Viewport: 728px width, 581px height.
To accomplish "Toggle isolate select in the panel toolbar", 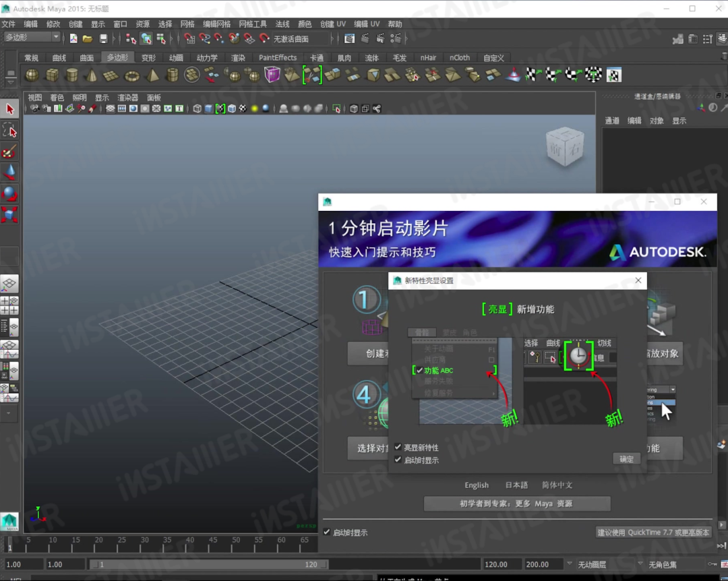I will pyautogui.click(x=336, y=109).
